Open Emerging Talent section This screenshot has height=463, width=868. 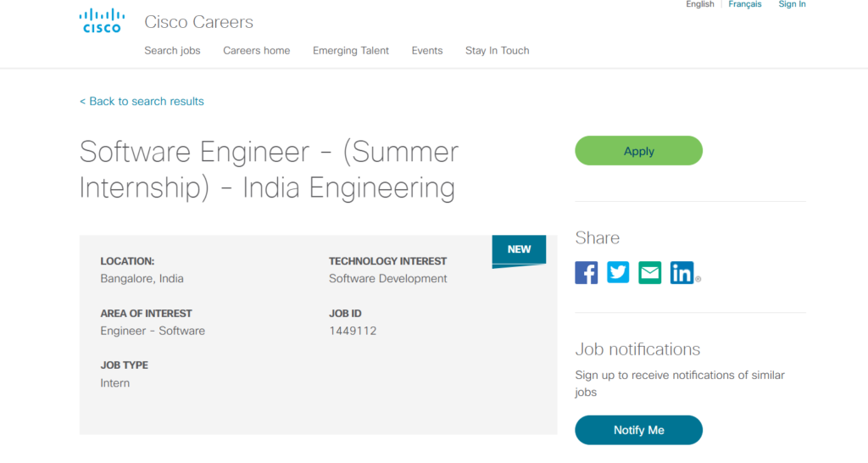pyautogui.click(x=350, y=50)
